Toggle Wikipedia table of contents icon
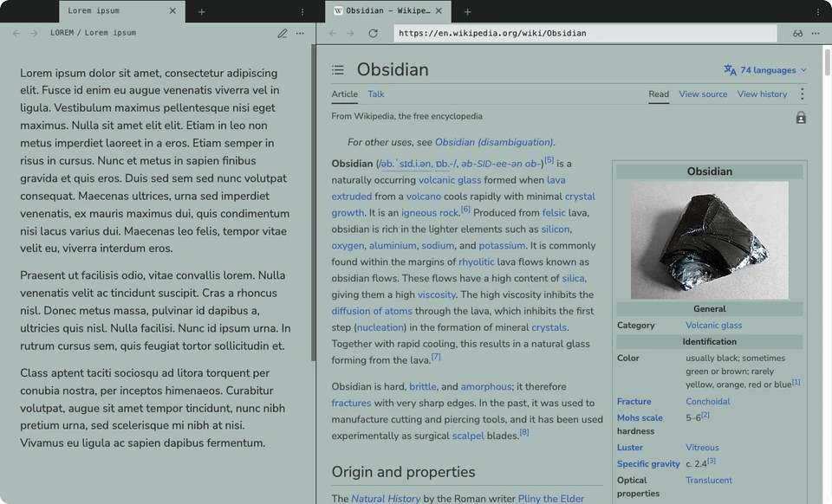The height and width of the screenshot is (504, 832). click(x=337, y=69)
